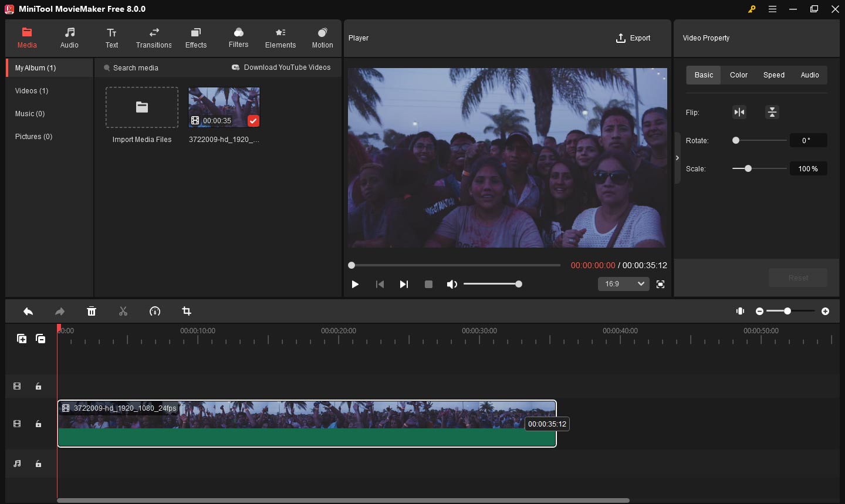Open the timeline speed control
The height and width of the screenshot is (504, 845).
point(155,312)
